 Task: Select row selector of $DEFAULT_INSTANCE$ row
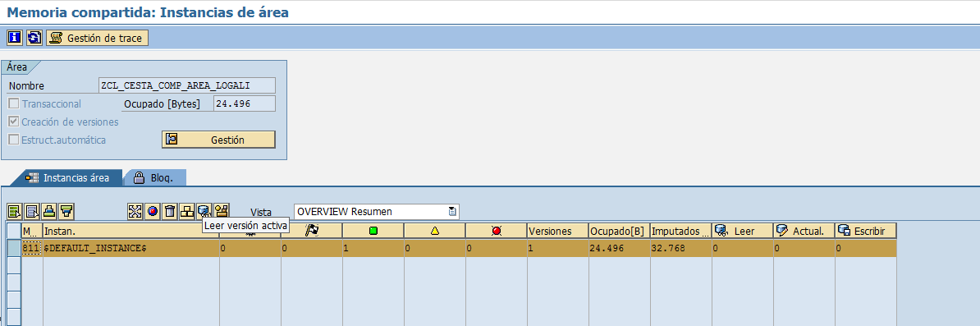pyautogui.click(x=14, y=248)
